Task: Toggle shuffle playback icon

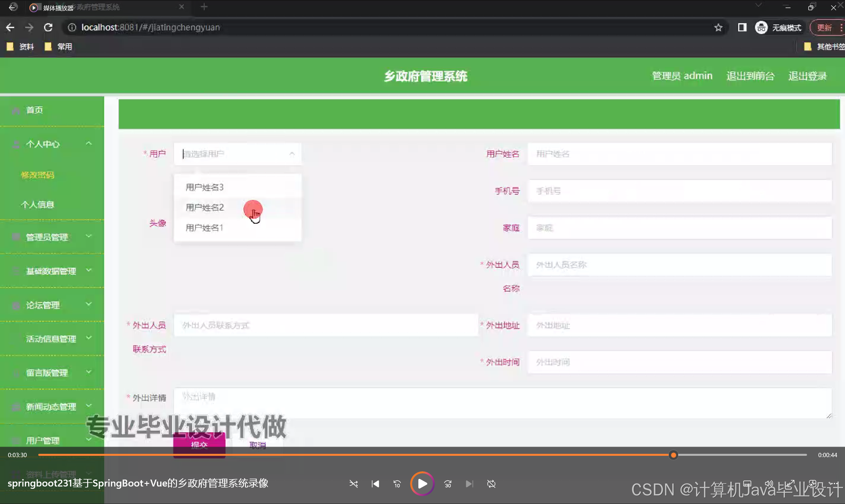Action: [353, 484]
